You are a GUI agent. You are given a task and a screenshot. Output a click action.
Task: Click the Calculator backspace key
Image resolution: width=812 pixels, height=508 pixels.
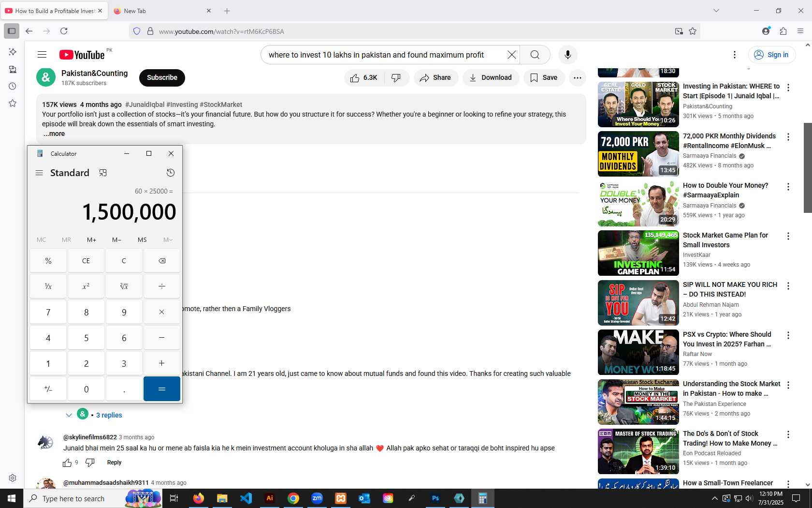(x=162, y=261)
